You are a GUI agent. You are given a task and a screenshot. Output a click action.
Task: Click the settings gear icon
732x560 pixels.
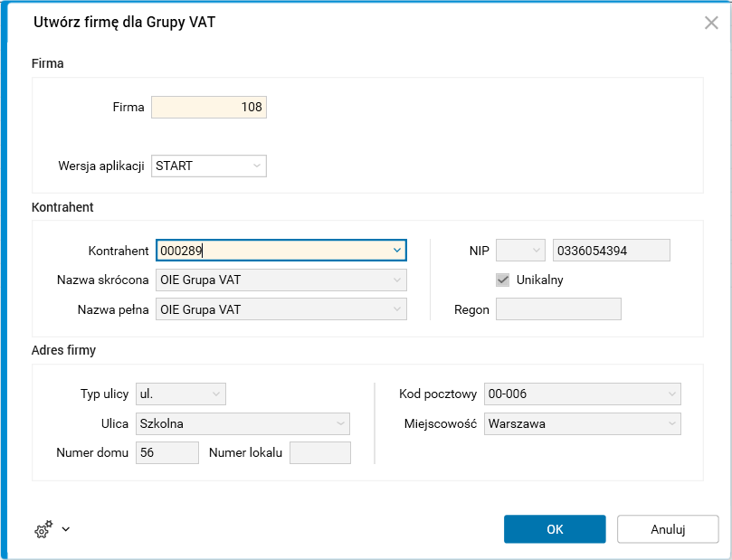pos(43,529)
